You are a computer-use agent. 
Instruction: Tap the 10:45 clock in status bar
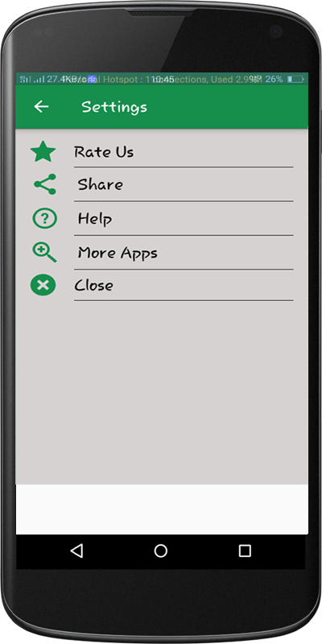pos(163,79)
